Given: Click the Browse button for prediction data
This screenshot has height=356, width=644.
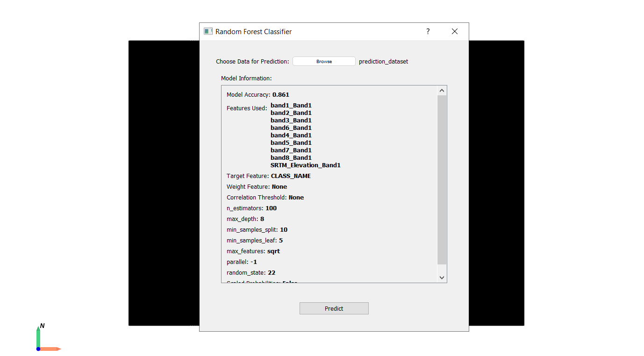Looking at the screenshot, I should pos(324,61).
